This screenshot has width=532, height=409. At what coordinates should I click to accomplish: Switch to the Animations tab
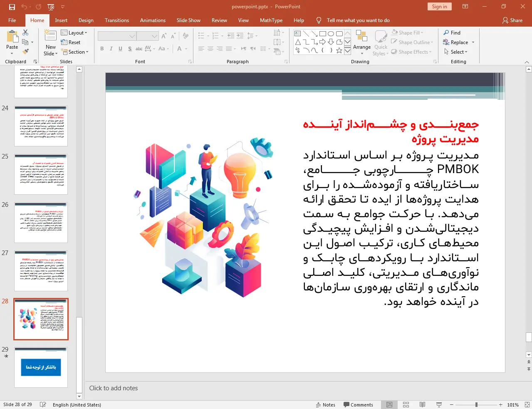pos(153,20)
